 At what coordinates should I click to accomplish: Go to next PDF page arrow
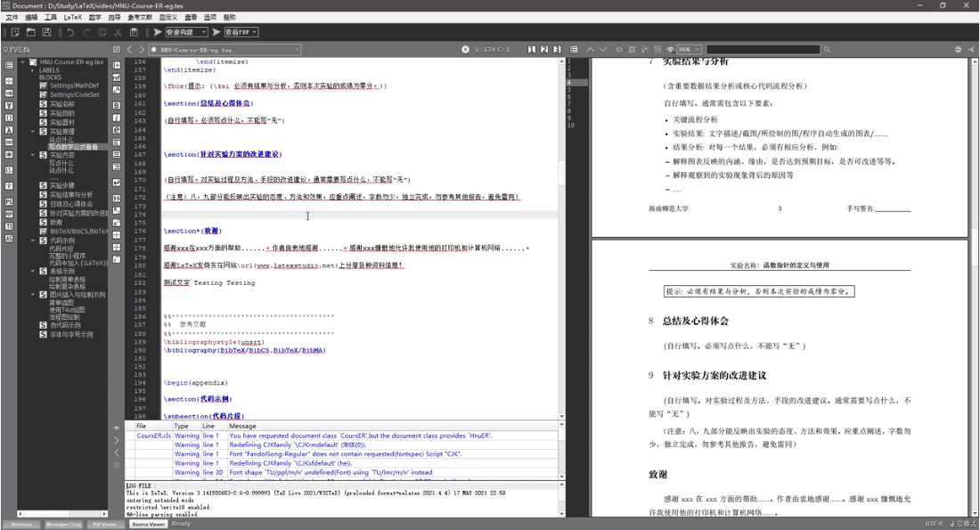click(x=603, y=49)
